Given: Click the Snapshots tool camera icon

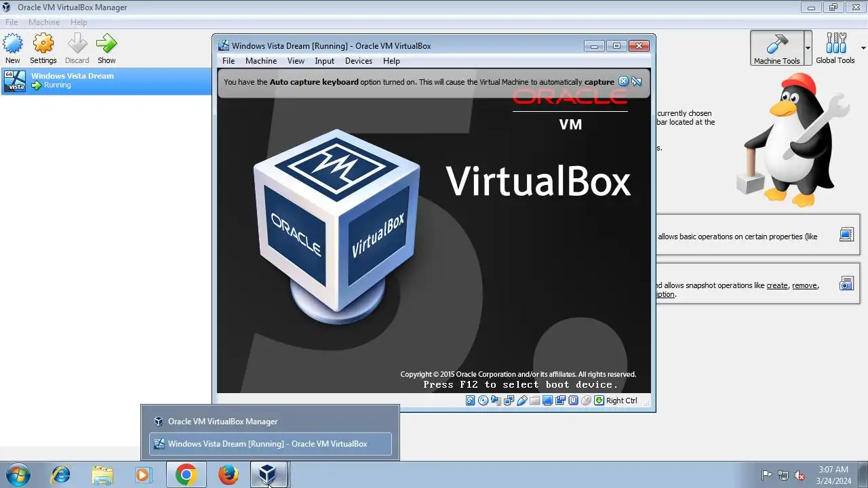Looking at the screenshot, I should click(846, 283).
